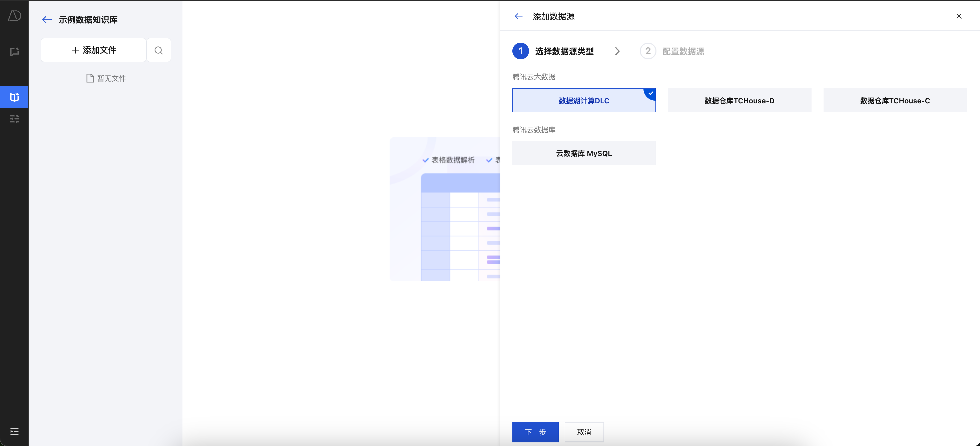Click the 取消 button
Image resolution: width=980 pixels, height=446 pixels.
(584, 432)
